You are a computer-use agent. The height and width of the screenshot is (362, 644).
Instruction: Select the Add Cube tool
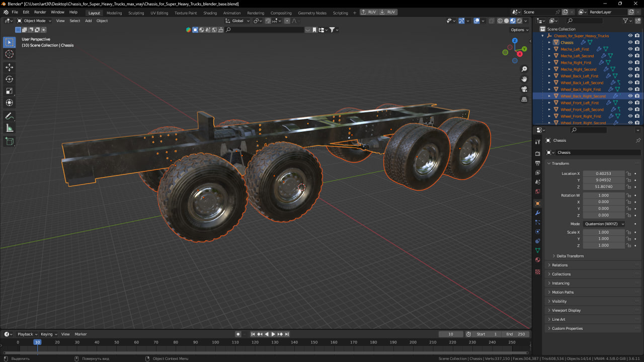[x=9, y=142]
